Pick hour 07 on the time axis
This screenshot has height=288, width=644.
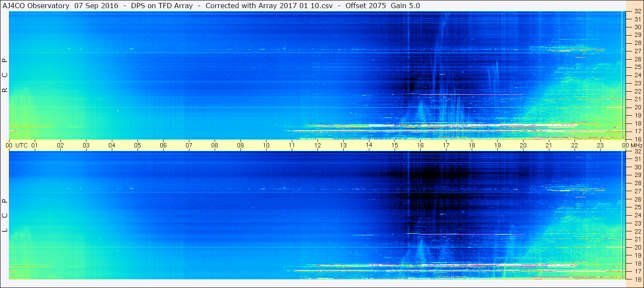[x=189, y=145]
